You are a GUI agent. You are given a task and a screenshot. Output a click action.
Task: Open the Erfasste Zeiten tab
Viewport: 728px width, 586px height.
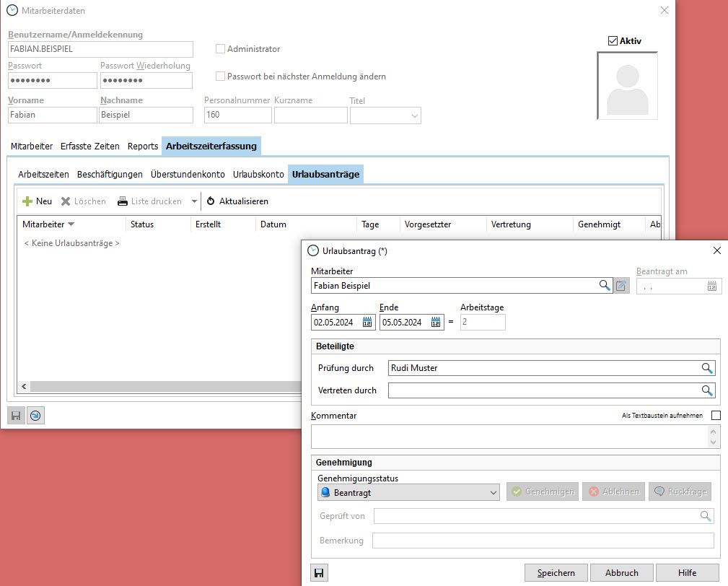pyautogui.click(x=90, y=146)
